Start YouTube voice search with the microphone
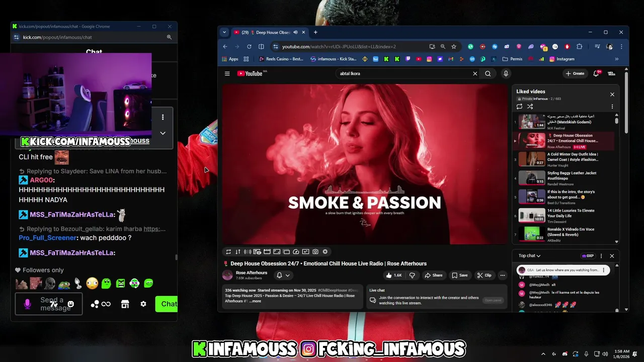Image resolution: width=644 pixels, height=362 pixels. (506, 73)
